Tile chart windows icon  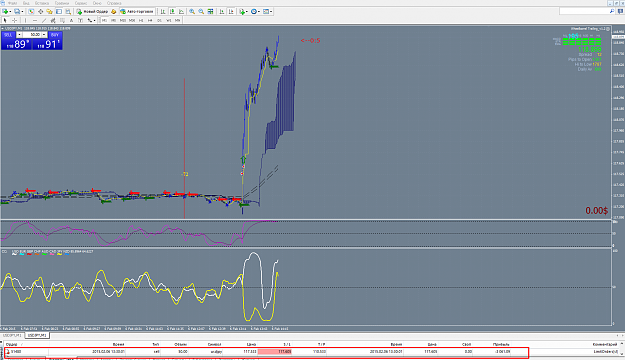pyautogui.click(x=210, y=12)
